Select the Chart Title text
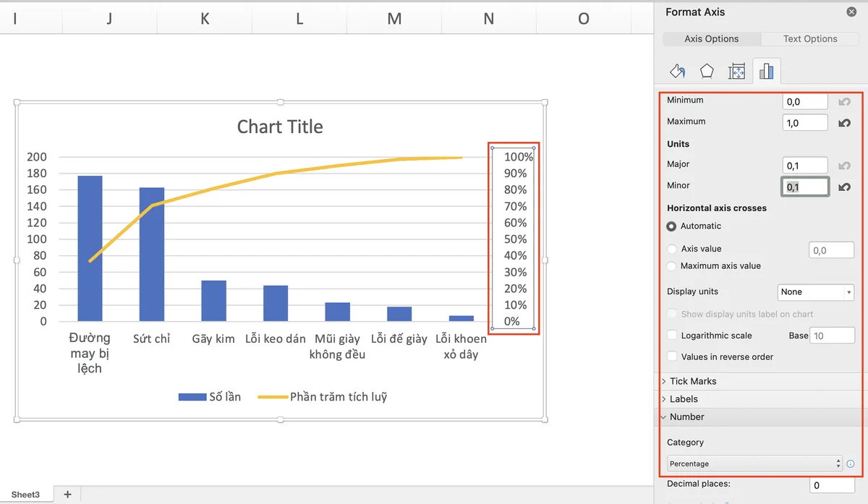This screenshot has height=504, width=868. (280, 127)
